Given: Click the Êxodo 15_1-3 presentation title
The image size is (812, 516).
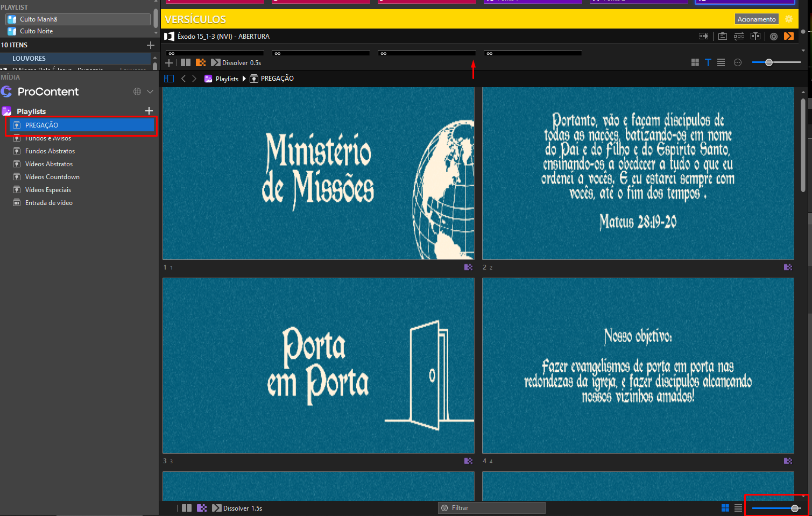Looking at the screenshot, I should click(x=223, y=37).
